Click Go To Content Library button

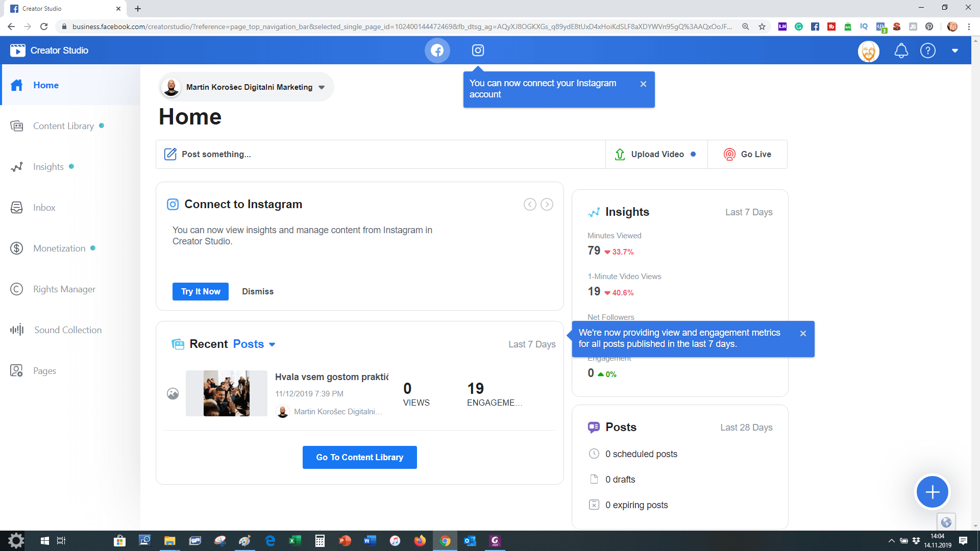[359, 457]
